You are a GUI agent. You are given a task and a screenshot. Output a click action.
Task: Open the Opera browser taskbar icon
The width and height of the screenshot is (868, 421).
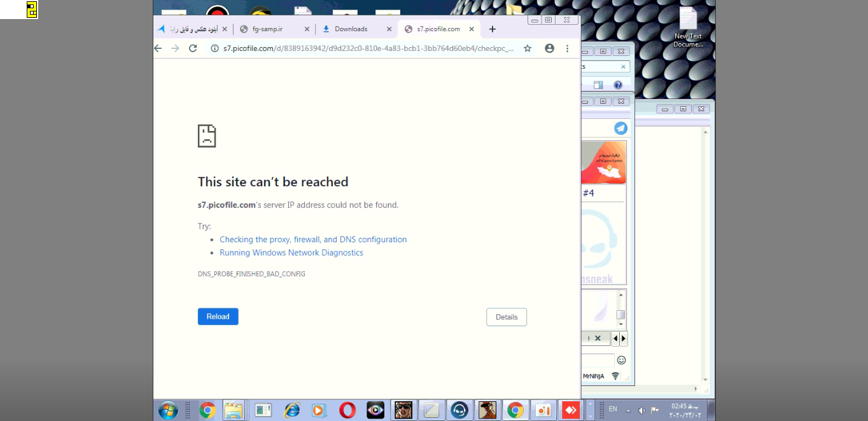pos(347,410)
